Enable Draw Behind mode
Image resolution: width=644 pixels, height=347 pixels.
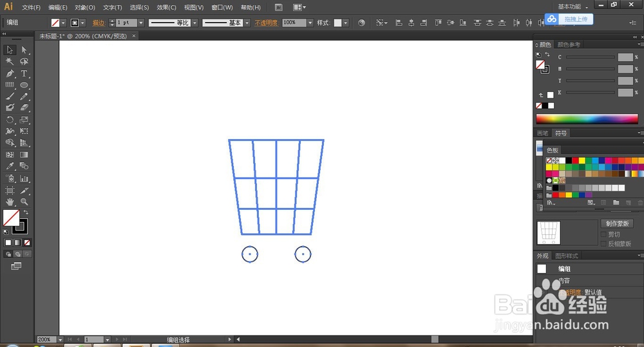17,254
